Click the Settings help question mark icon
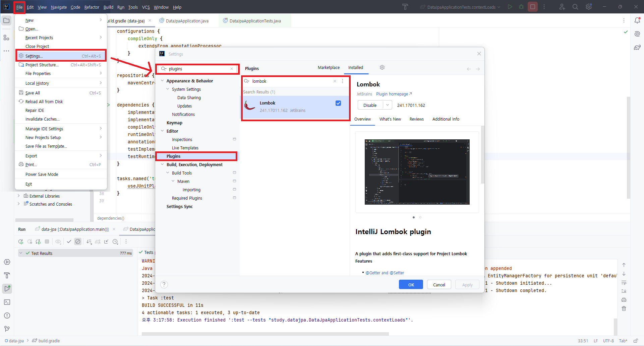 [x=164, y=284]
